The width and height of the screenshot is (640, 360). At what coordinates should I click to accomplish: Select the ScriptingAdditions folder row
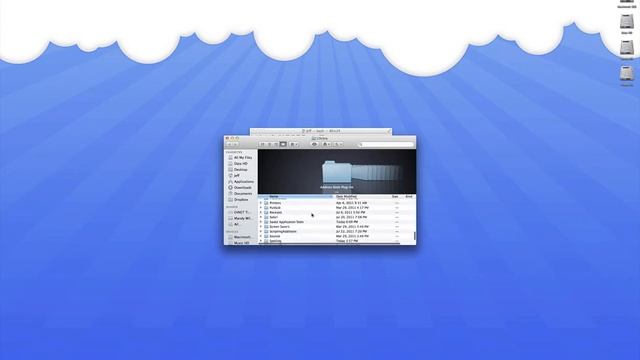pos(336,232)
